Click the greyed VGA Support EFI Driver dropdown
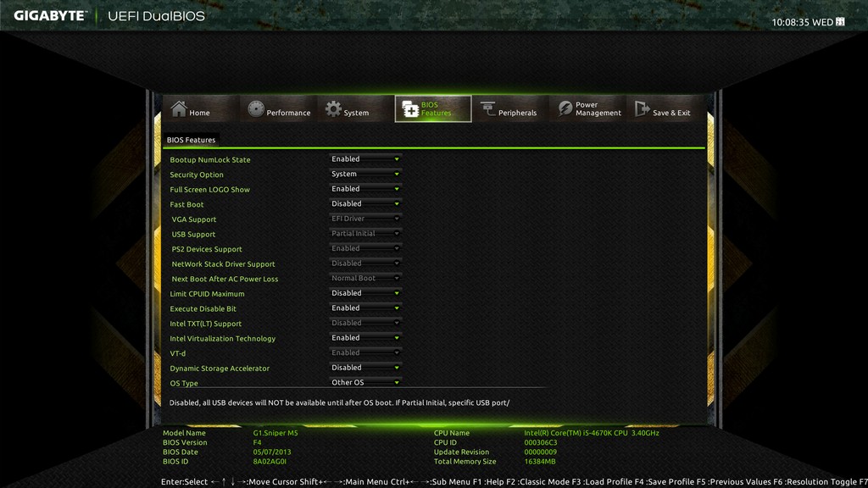The image size is (868, 488). (x=365, y=219)
